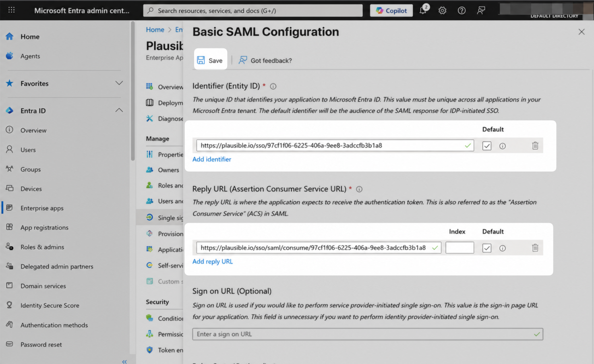Click the Roles & admins icon
This screenshot has width=594, height=364.
(x=10, y=247)
